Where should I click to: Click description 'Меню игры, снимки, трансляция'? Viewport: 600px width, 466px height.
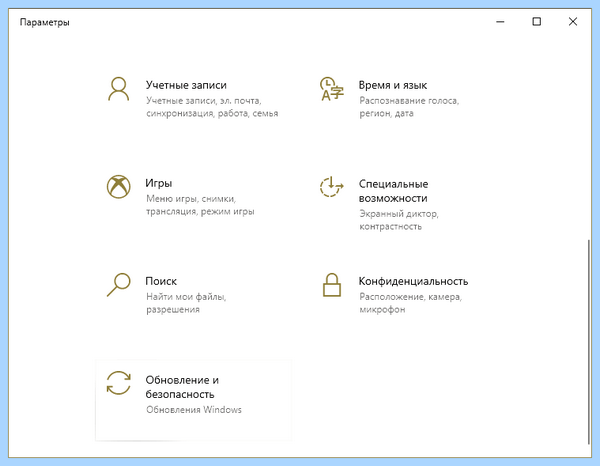click(x=200, y=205)
